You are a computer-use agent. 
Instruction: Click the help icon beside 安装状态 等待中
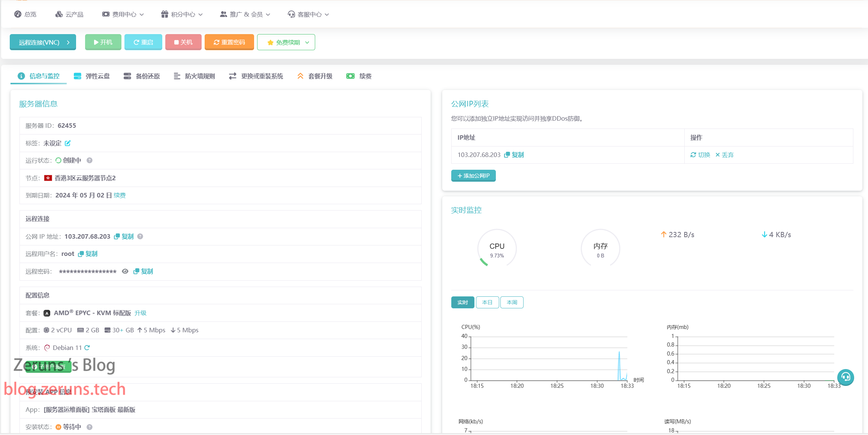pos(90,427)
